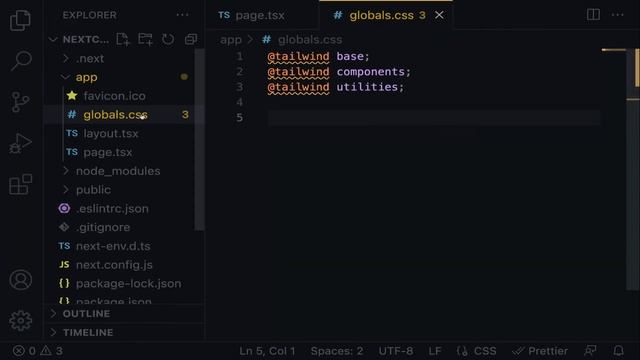Click errors count icon in status bar
The image size is (640, 360).
(x=24, y=351)
